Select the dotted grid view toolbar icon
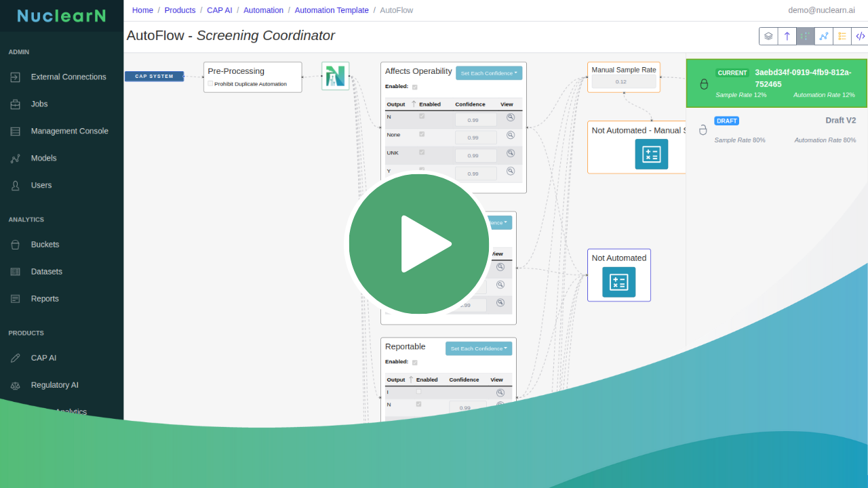Screen dimensions: 868x488 [x=806, y=37]
